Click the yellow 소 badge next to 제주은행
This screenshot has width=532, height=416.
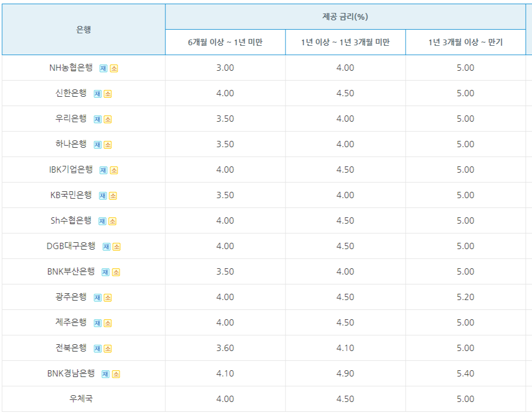[x=108, y=323]
